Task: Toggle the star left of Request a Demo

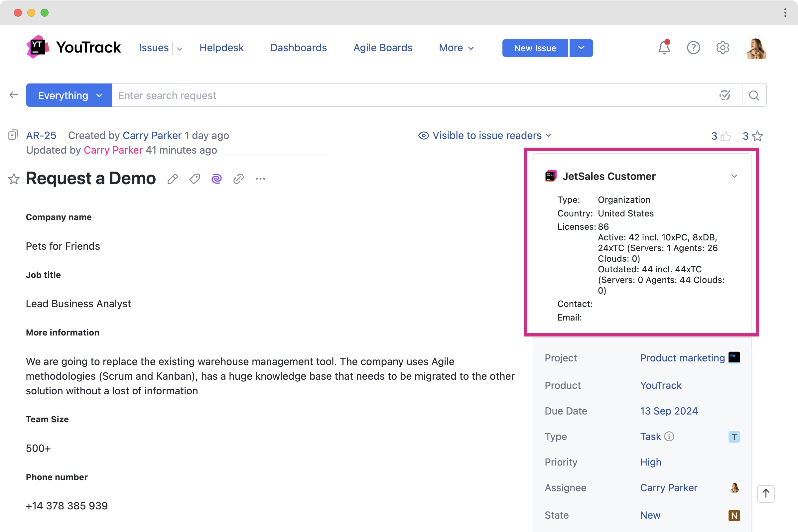Action: click(x=14, y=179)
